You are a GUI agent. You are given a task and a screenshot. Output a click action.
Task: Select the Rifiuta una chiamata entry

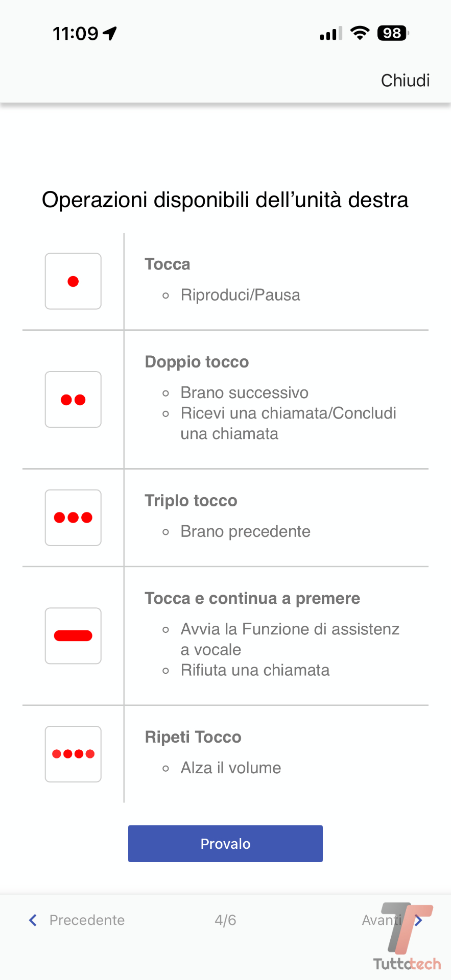coord(255,670)
